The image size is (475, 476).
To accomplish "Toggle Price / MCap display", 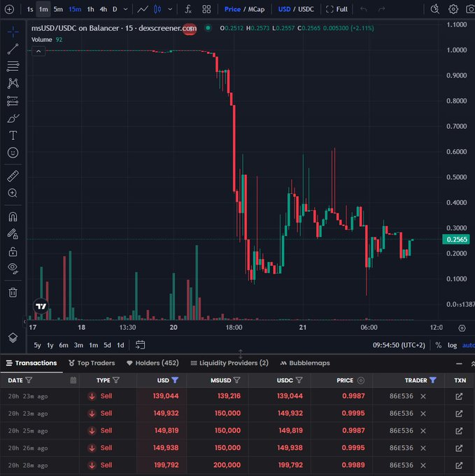I will [x=244, y=9].
